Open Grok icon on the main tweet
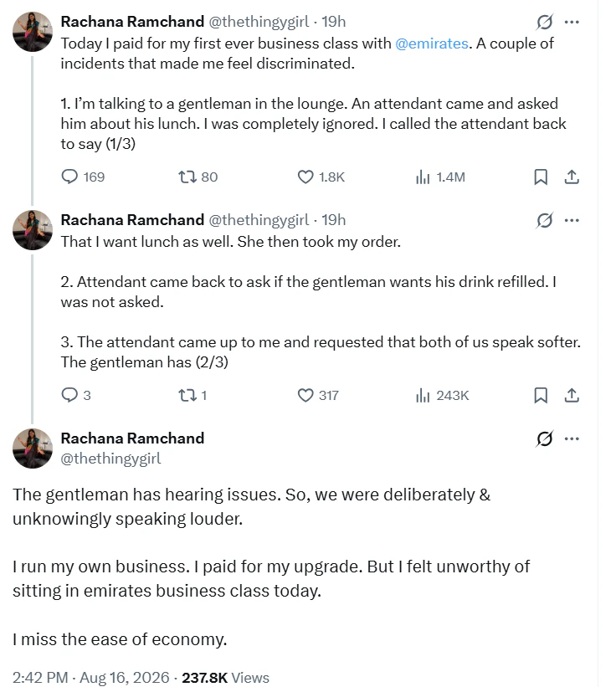The height and width of the screenshot is (687, 616). coord(544,438)
